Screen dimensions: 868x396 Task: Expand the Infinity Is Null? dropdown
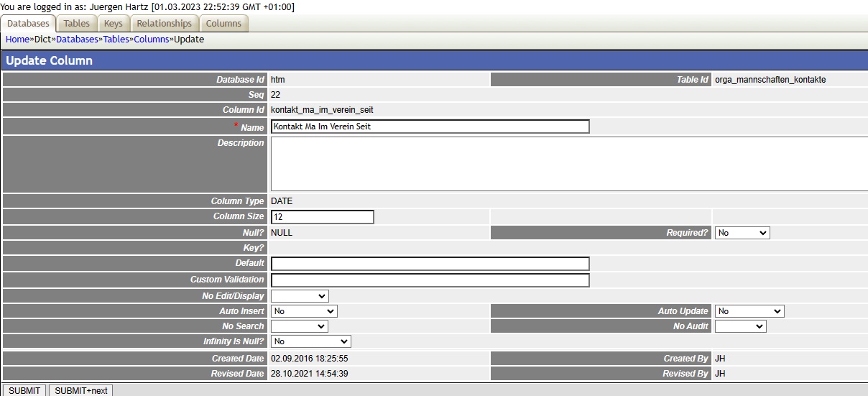pos(310,341)
